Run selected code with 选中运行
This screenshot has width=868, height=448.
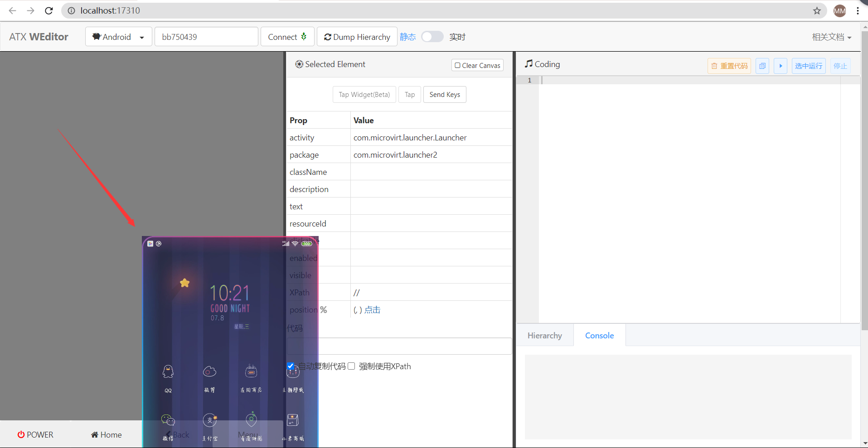[x=809, y=66]
